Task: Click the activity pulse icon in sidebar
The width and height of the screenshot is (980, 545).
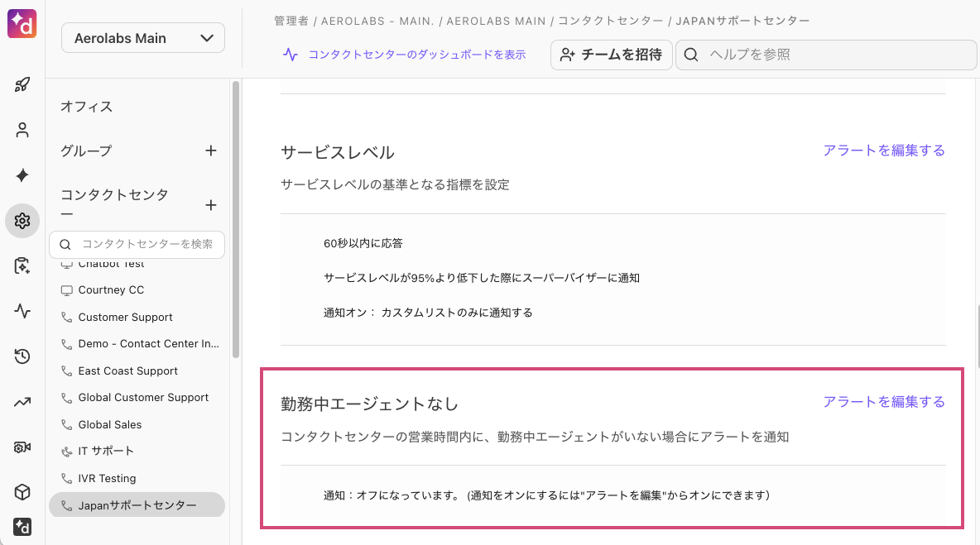Action: [22, 311]
